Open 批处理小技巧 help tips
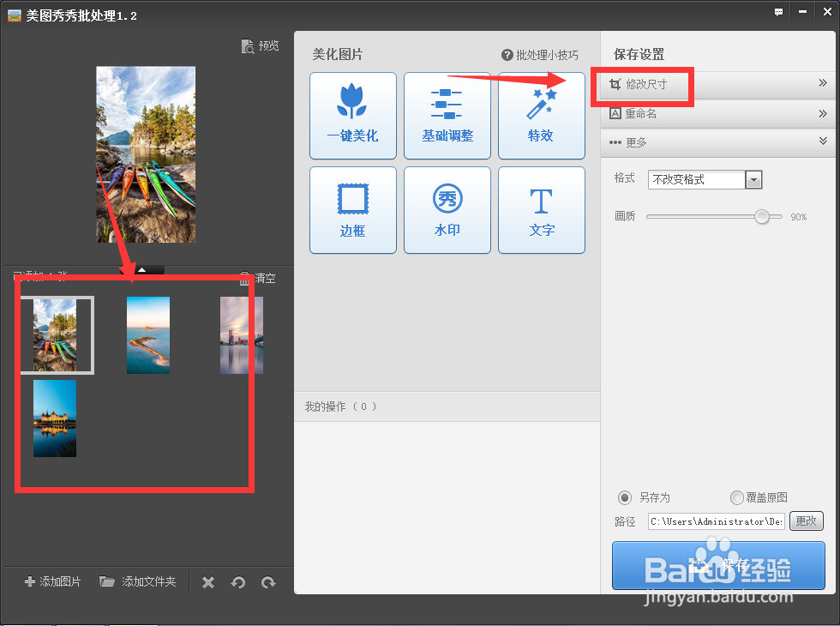This screenshot has width=840, height=626. click(x=540, y=55)
